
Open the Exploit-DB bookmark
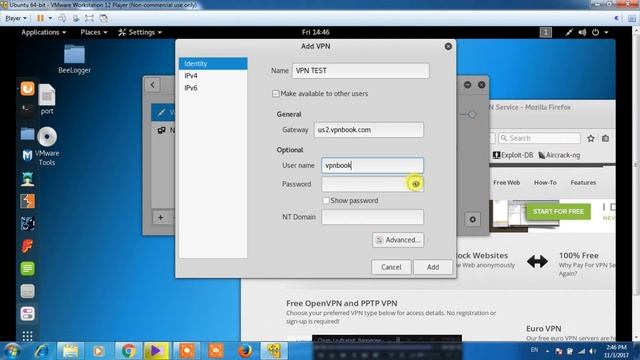(513, 155)
